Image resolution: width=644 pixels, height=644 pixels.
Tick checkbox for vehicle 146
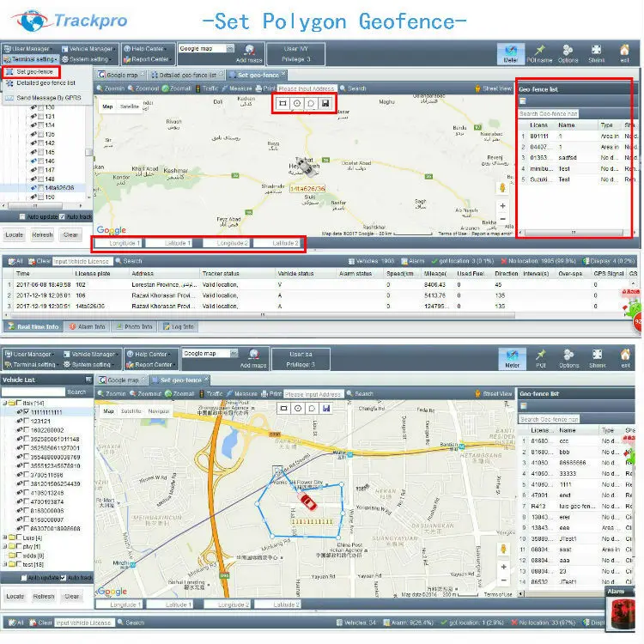[x=40, y=161]
